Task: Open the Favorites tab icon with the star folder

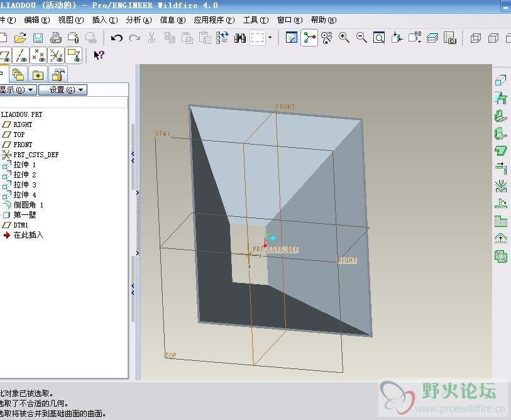Action: click(x=38, y=75)
